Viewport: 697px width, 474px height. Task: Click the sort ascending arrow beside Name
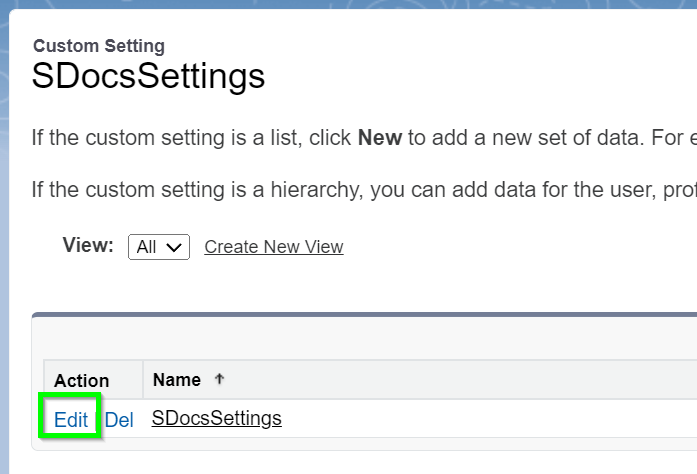tap(219, 379)
